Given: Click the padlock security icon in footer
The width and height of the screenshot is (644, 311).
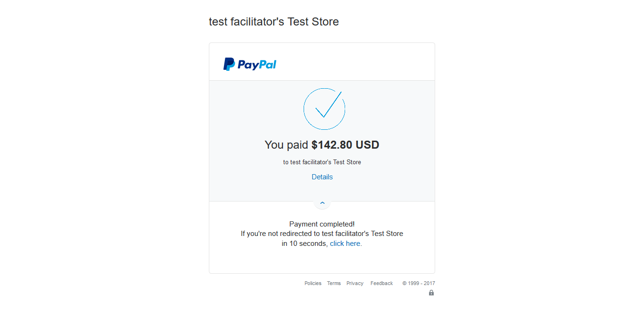Looking at the screenshot, I should point(431,293).
